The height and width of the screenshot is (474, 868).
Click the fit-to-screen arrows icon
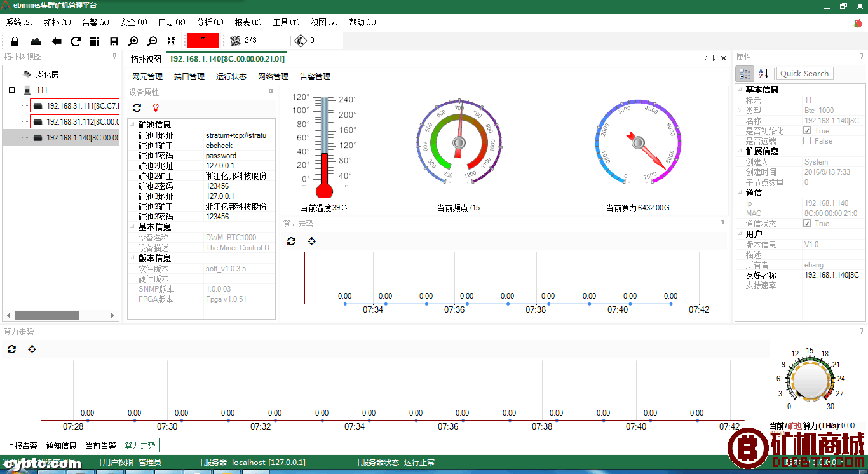point(171,41)
